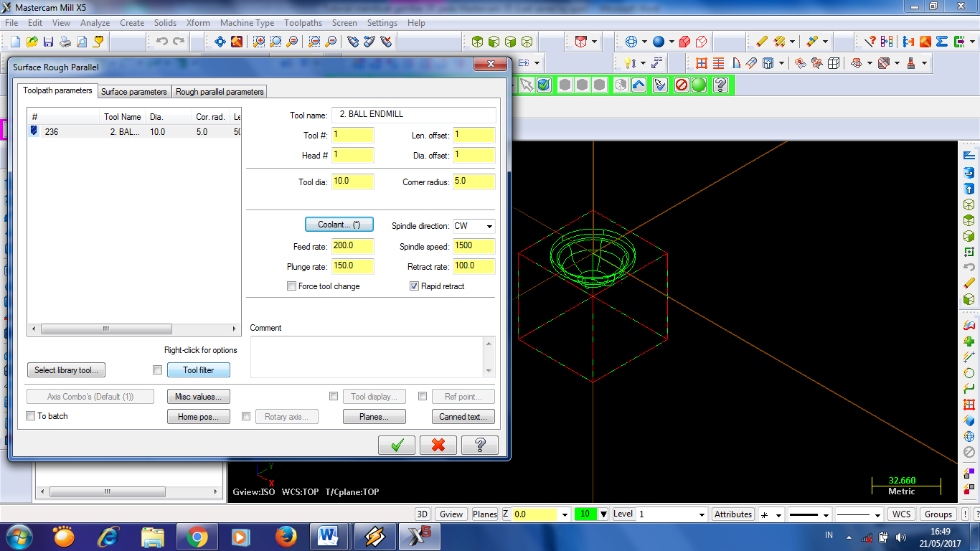Click the Misc values button

(199, 397)
